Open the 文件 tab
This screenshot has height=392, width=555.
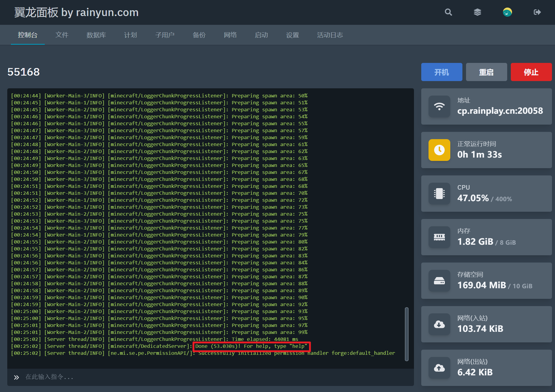click(62, 35)
